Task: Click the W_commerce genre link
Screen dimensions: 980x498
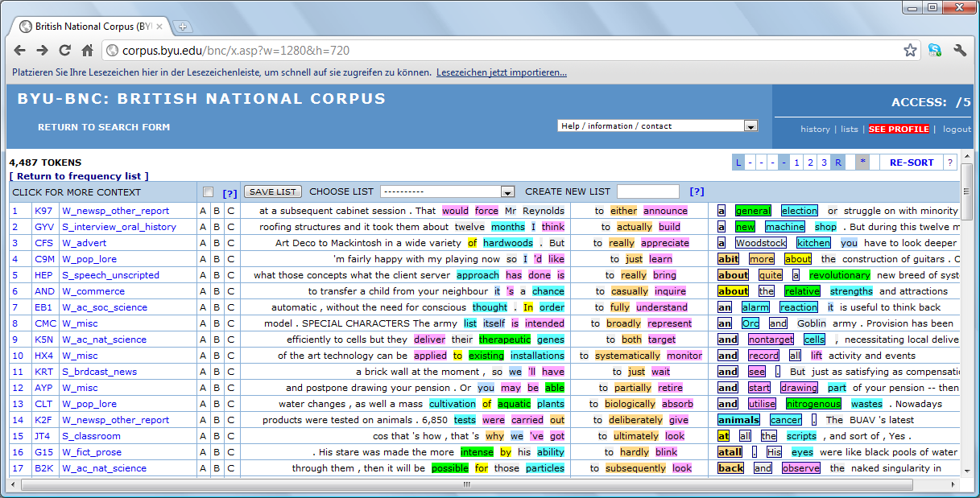Action: [x=93, y=291]
